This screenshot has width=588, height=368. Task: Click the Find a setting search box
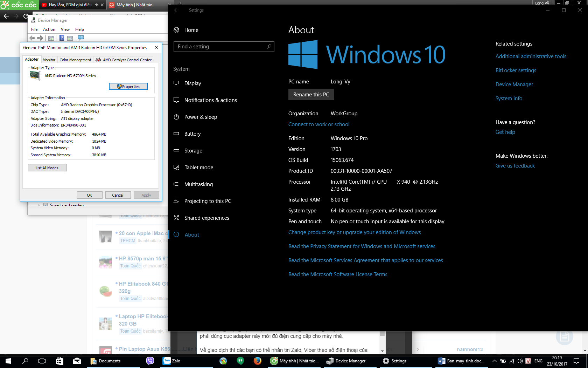tap(224, 47)
